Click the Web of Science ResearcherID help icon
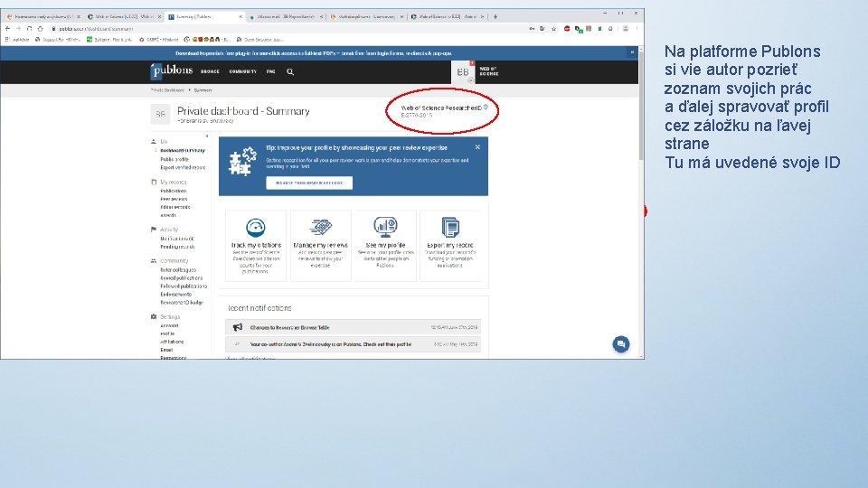The height and width of the screenshot is (488, 868). click(x=486, y=107)
